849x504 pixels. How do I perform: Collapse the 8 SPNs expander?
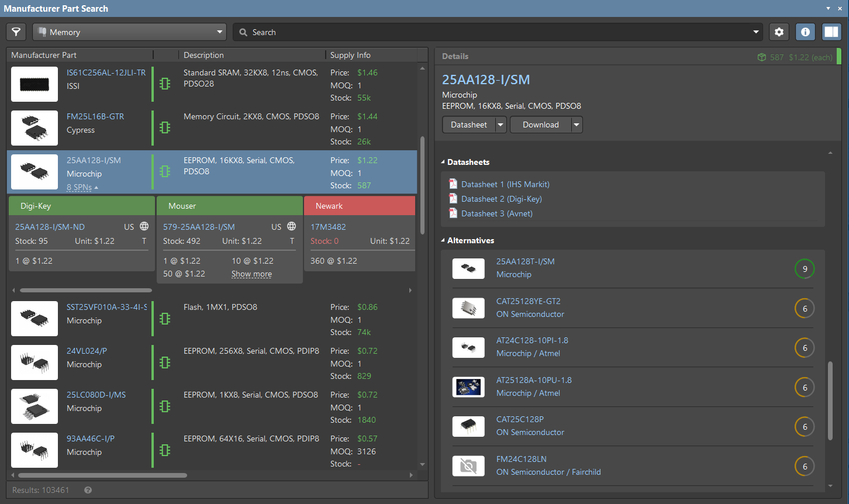coord(82,187)
